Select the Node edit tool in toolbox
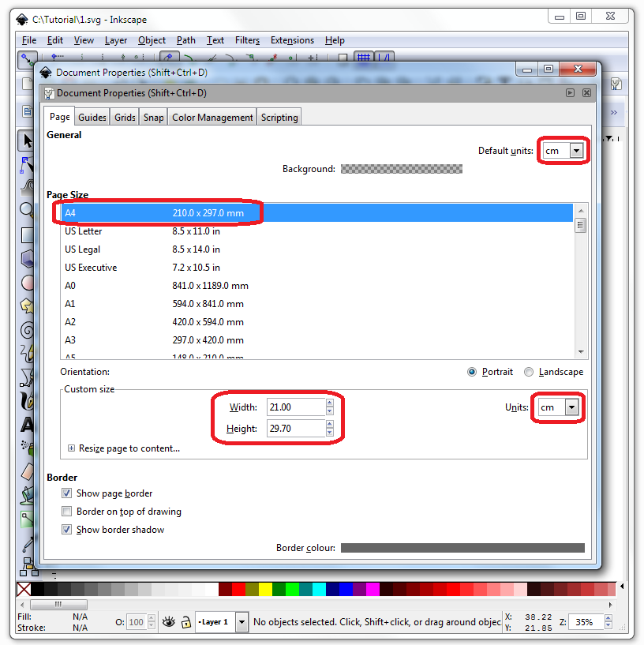The height and width of the screenshot is (645, 644). point(27,164)
